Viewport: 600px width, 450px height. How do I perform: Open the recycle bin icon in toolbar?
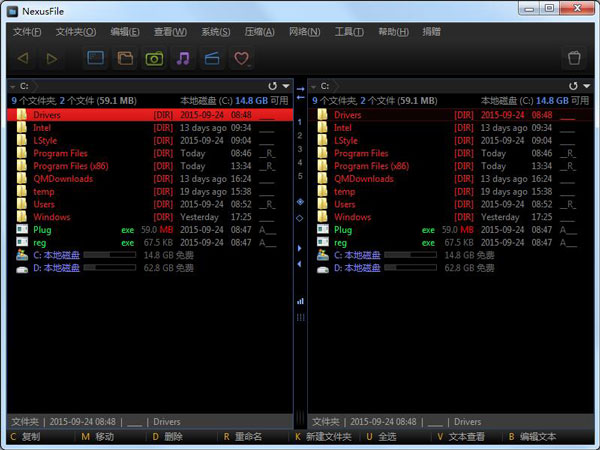pyautogui.click(x=574, y=58)
